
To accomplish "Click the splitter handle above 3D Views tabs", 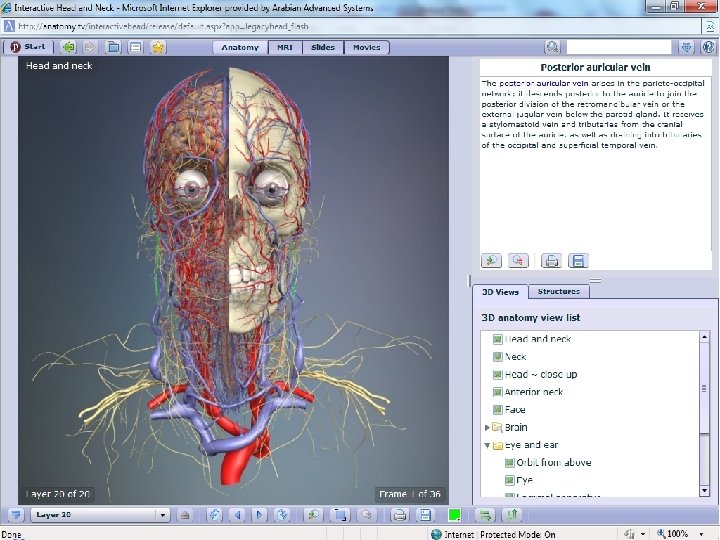I will tap(596, 280).
